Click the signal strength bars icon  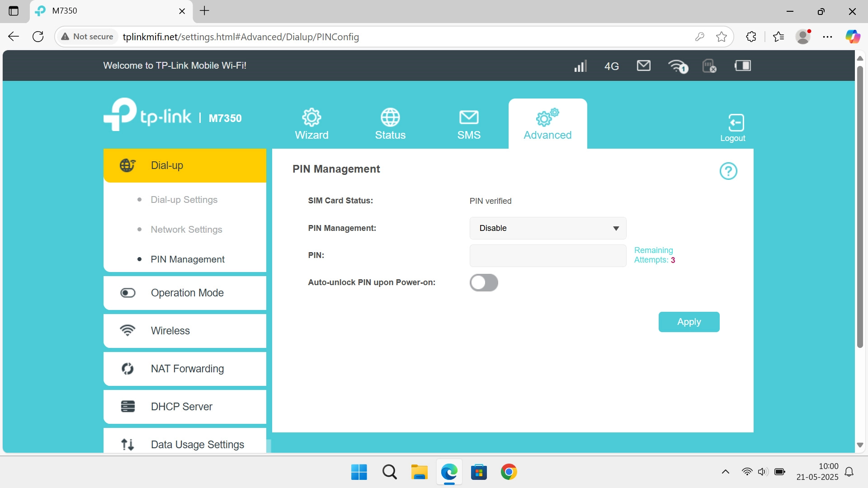tap(580, 66)
